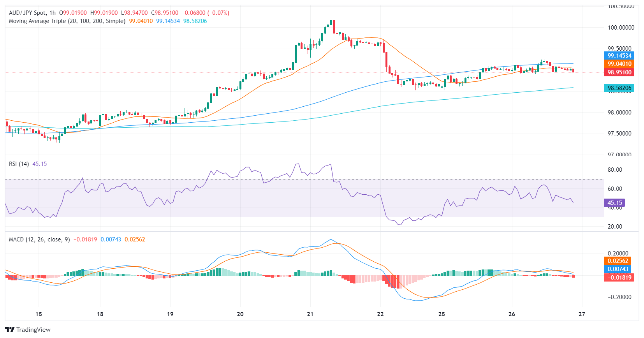
Task: Click the blue 0.00743 MACD axis tag
Action: 618,269
